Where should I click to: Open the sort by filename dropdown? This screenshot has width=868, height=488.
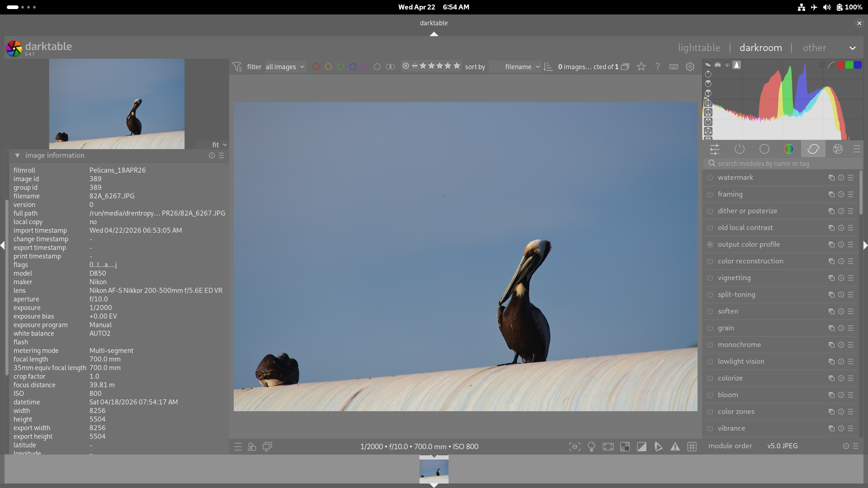(515, 67)
